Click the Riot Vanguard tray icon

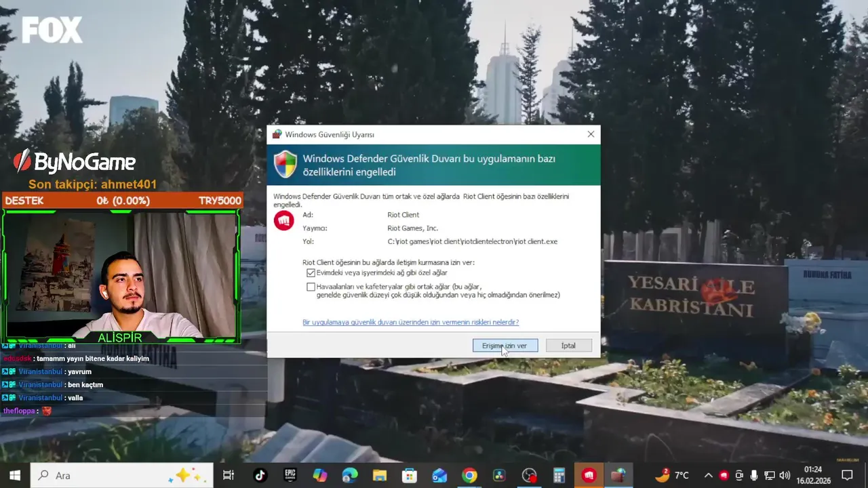[724, 475]
